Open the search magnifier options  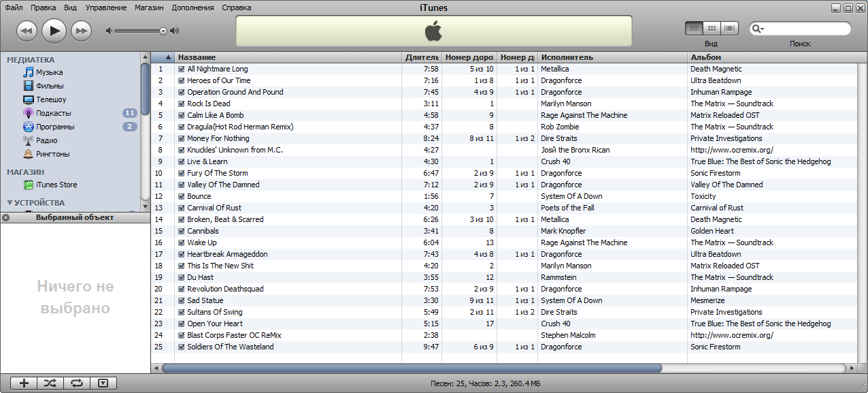point(758,29)
